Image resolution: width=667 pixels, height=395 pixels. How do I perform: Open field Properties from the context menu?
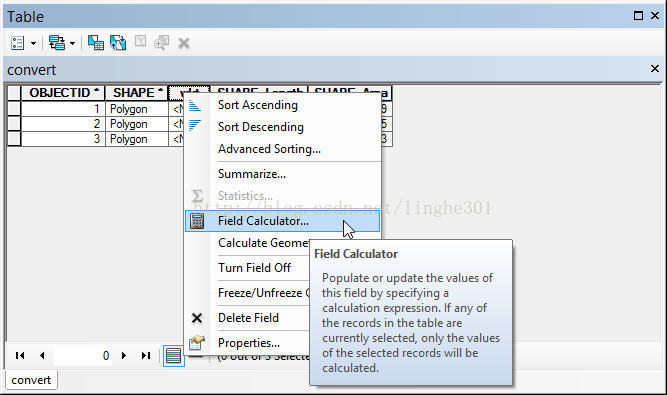pos(248,343)
